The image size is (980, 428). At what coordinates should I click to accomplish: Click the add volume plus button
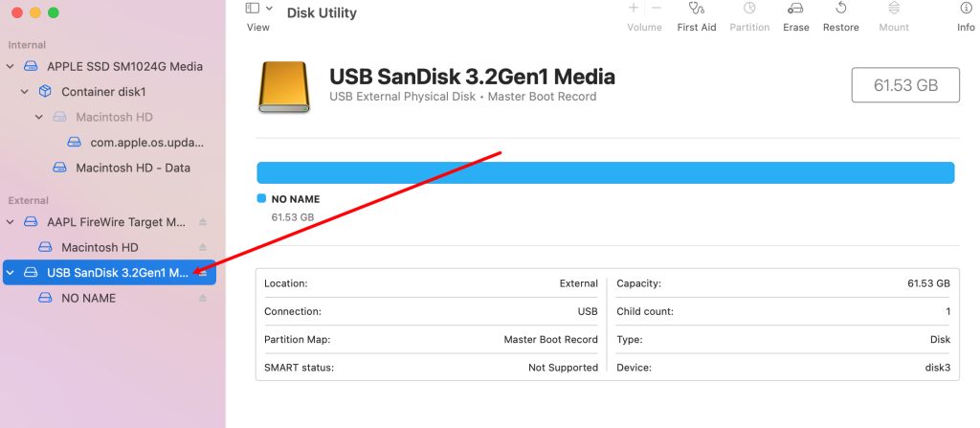[634, 8]
